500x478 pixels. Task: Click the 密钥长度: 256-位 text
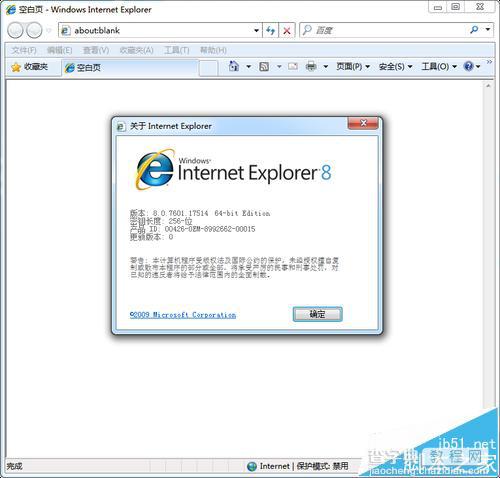coord(161,221)
